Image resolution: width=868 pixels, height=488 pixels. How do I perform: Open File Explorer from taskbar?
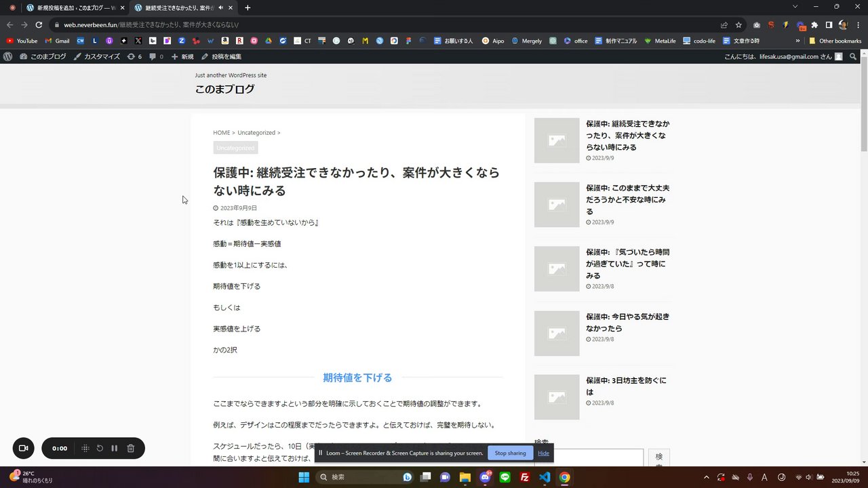pos(465,477)
